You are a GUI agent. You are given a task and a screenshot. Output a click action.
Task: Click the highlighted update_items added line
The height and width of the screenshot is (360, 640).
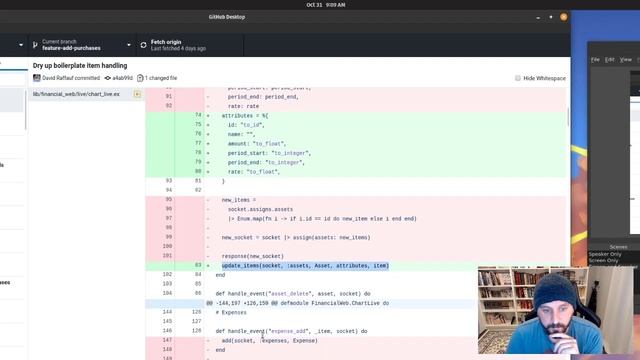[305, 266]
